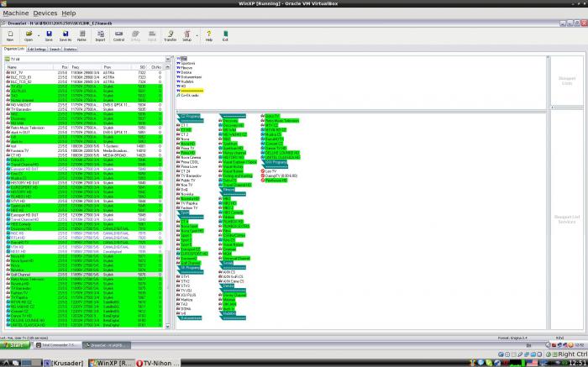Image resolution: width=588 pixels, height=367 pixels.
Task: Click the New file toolbar icon
Action: 10,36
